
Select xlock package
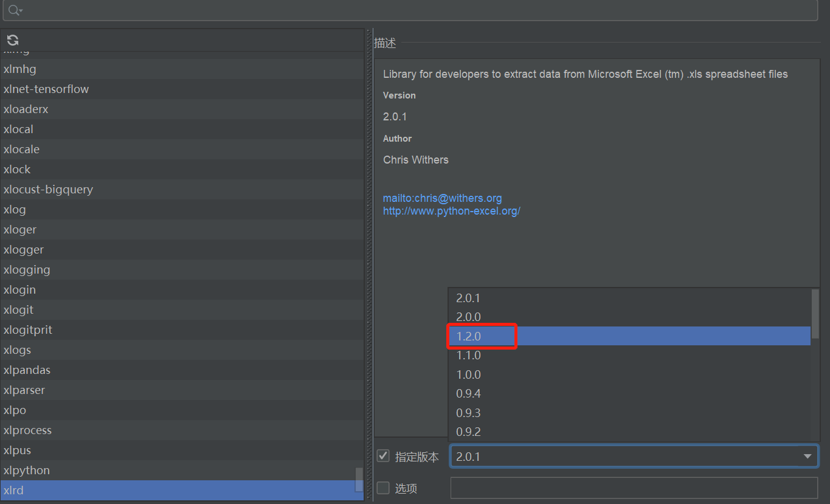pos(182,169)
